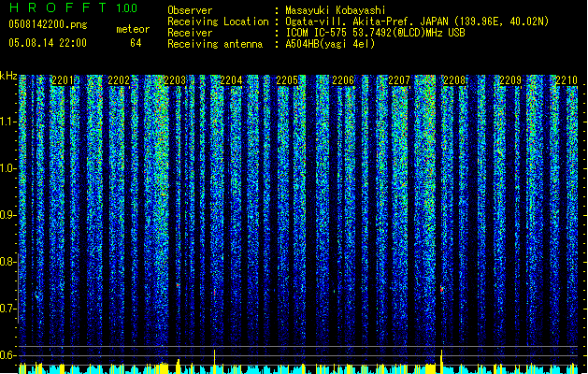Image resolution: width=588 pixels, height=374 pixels.
Task: Click the 2206 time marker
Action: [343, 80]
